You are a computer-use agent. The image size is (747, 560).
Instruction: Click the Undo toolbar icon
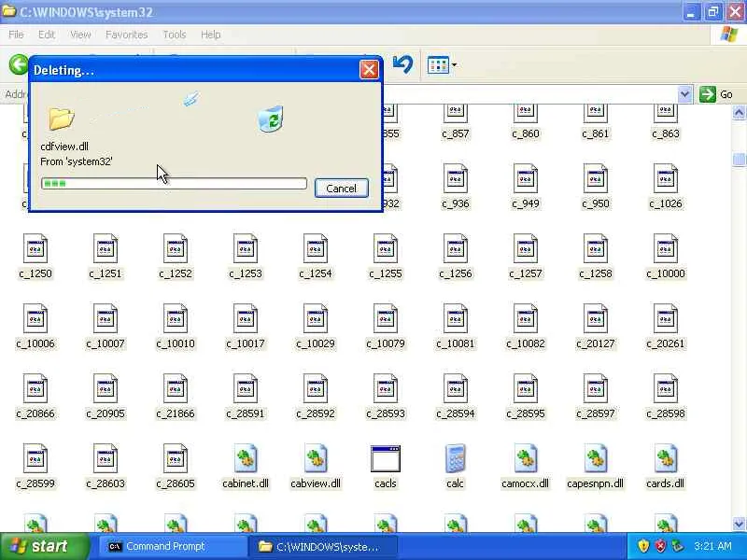coord(402,64)
